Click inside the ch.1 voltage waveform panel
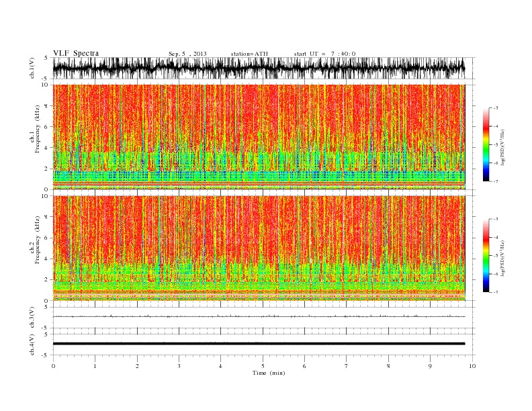 (x=264, y=68)
